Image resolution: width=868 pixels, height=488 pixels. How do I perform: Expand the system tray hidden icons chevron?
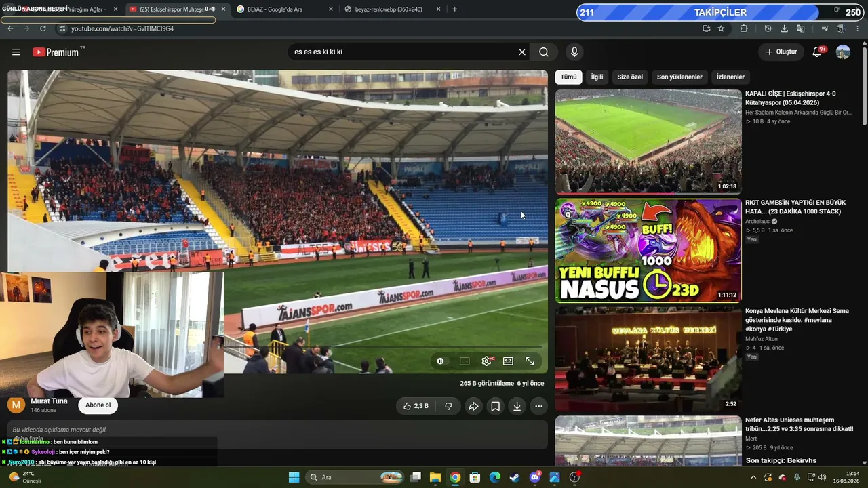pyautogui.click(x=753, y=477)
